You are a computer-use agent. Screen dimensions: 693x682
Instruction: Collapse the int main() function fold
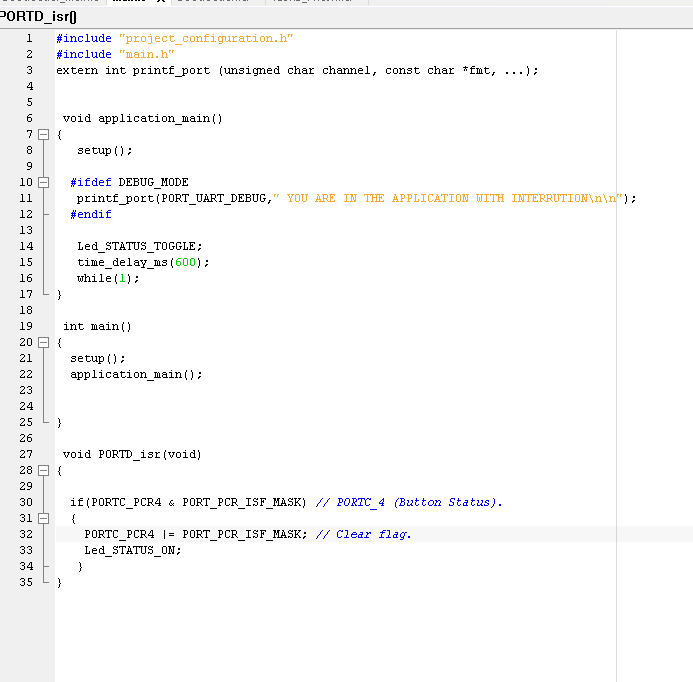(43, 342)
